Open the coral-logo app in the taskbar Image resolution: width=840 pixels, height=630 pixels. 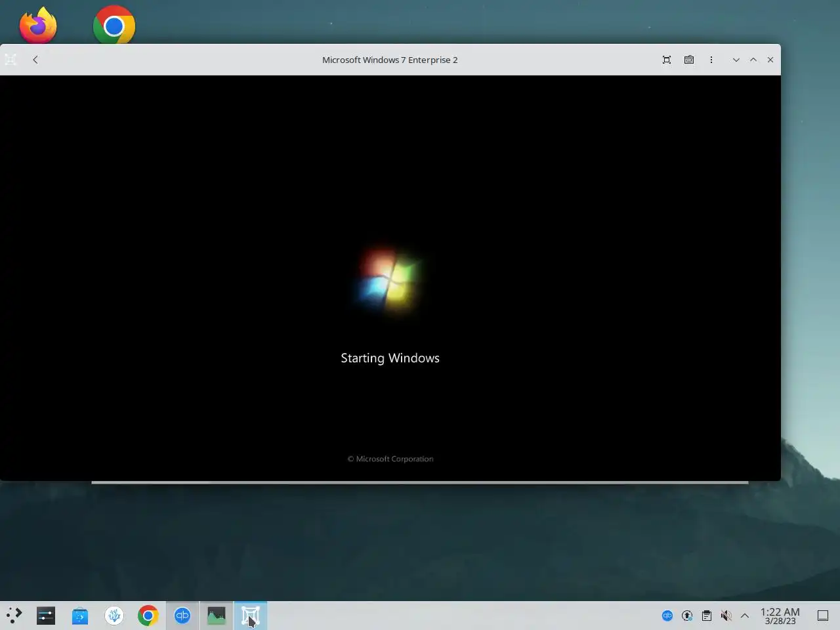click(114, 616)
